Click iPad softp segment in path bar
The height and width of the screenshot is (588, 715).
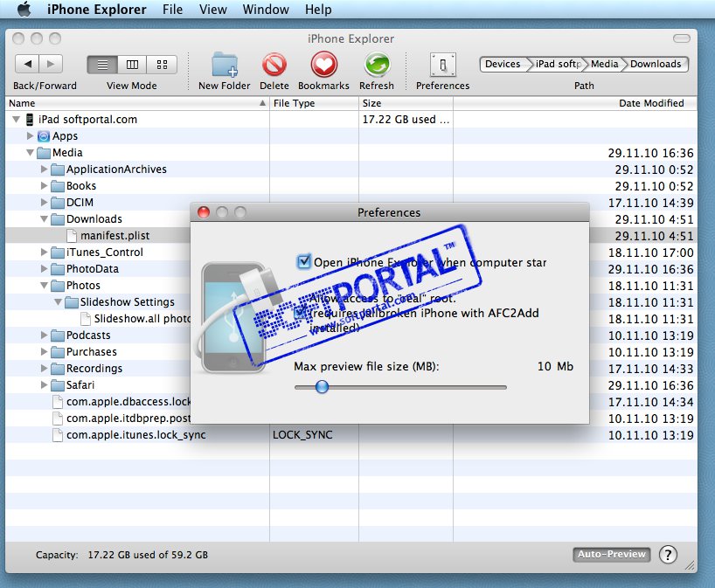click(x=559, y=65)
